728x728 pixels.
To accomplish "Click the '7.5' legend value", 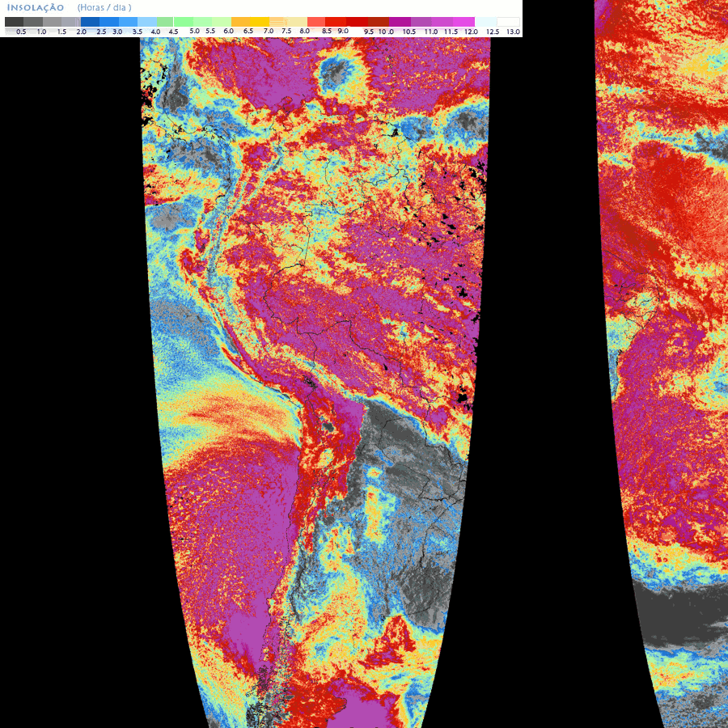I will 287,31.
